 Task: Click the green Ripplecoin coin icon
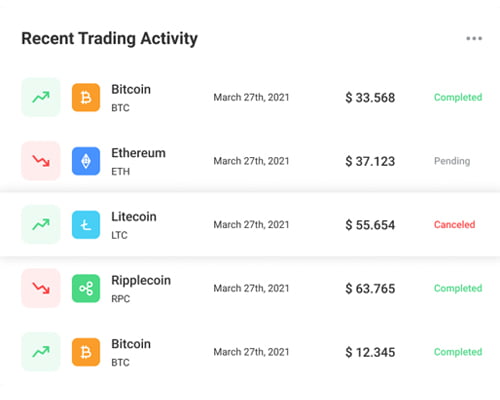coord(86,288)
